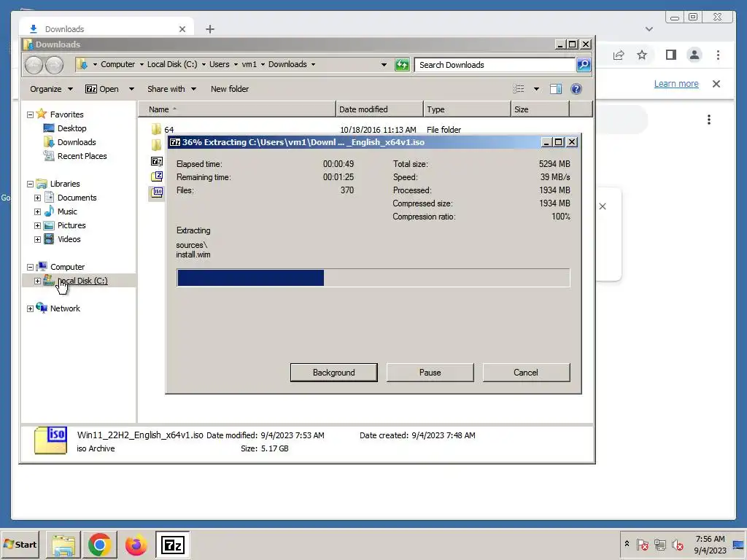Switch to Chrome on the taskbar
Screen dimensions: 747x560
(x=99, y=545)
